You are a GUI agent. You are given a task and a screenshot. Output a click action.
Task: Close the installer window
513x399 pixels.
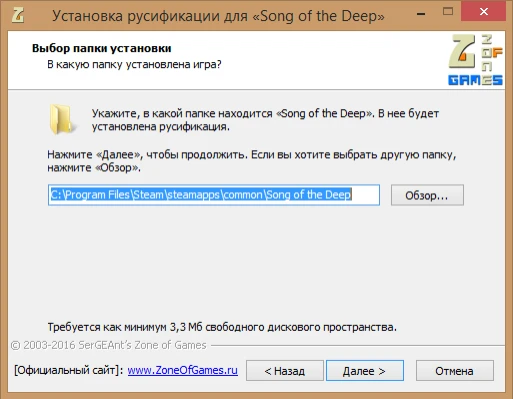pyautogui.click(x=484, y=12)
